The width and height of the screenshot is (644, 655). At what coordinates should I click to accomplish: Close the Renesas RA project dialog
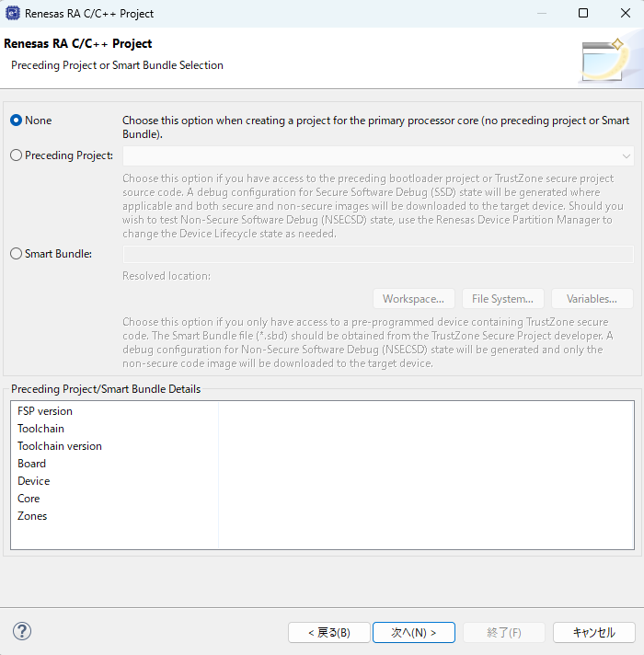point(626,14)
